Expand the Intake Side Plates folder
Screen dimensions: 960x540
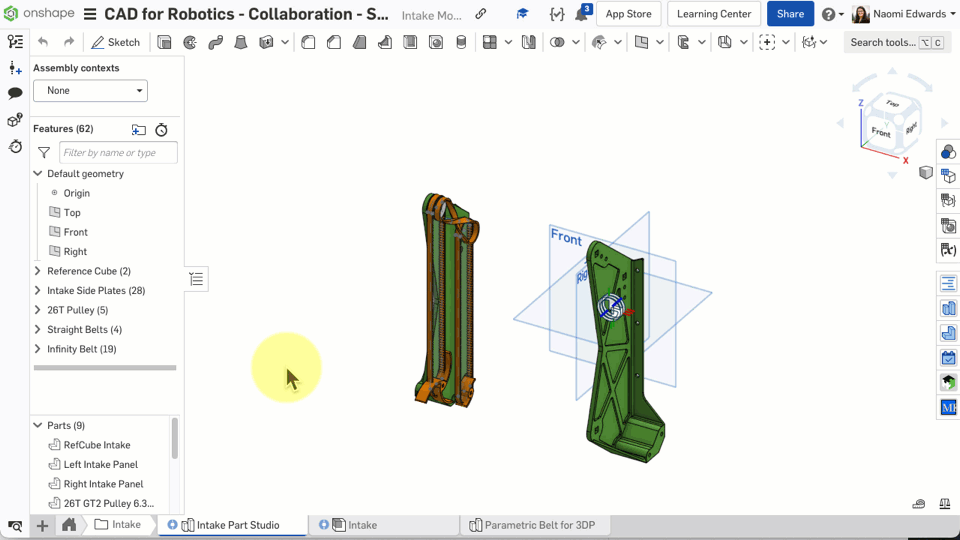pyautogui.click(x=38, y=291)
